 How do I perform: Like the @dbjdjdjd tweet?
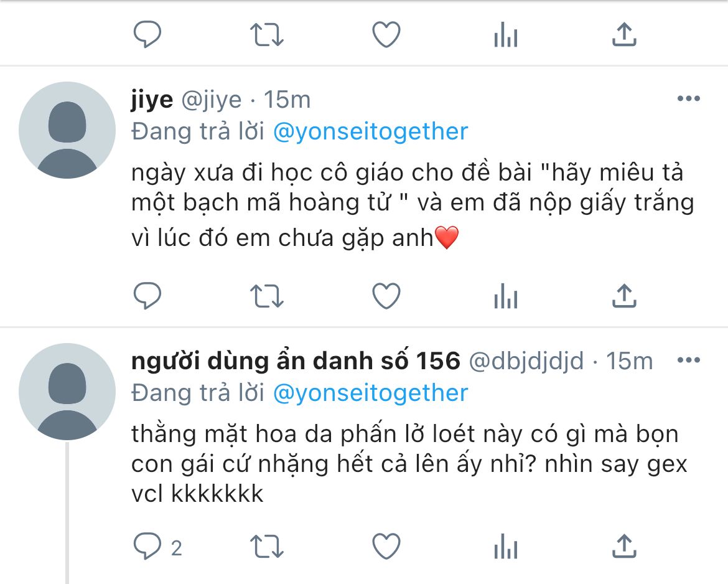click(x=386, y=547)
